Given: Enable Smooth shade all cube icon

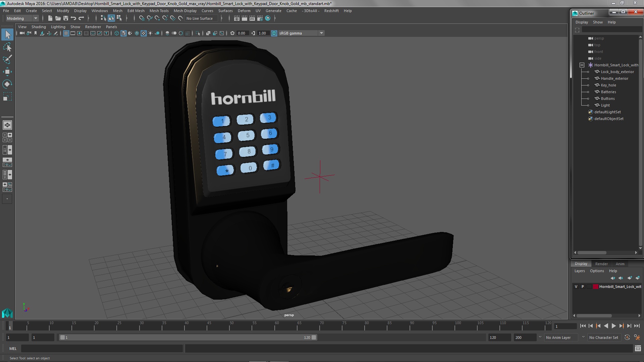Looking at the screenshot, I should [x=123, y=33].
